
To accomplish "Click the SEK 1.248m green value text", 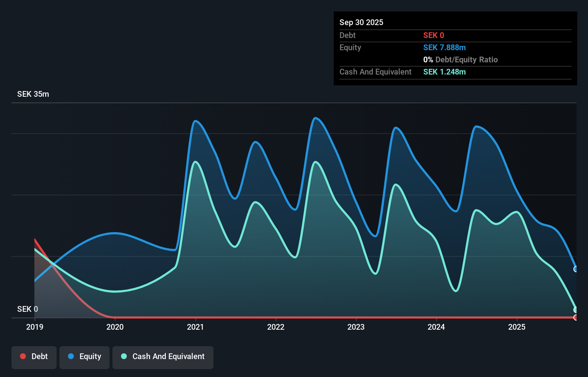I will (445, 72).
